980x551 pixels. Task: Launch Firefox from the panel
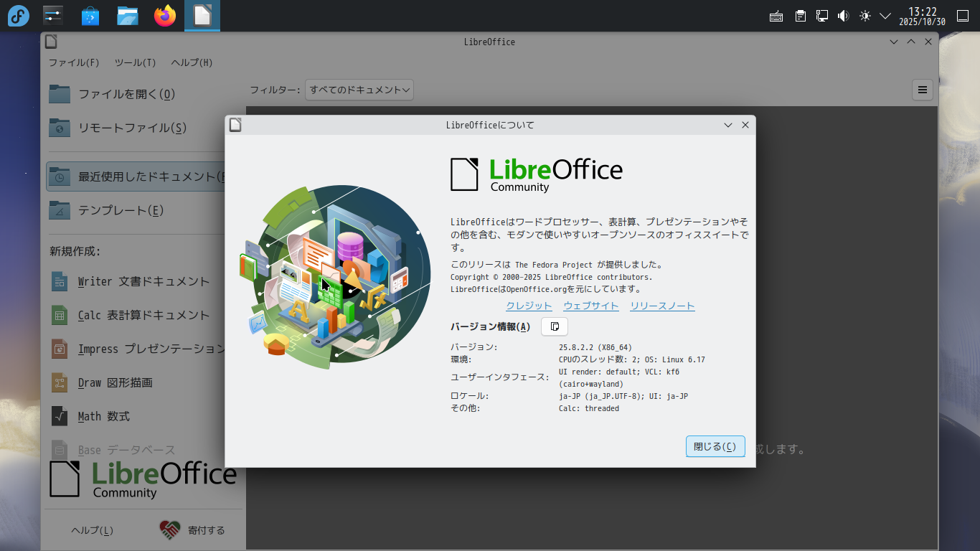(165, 15)
